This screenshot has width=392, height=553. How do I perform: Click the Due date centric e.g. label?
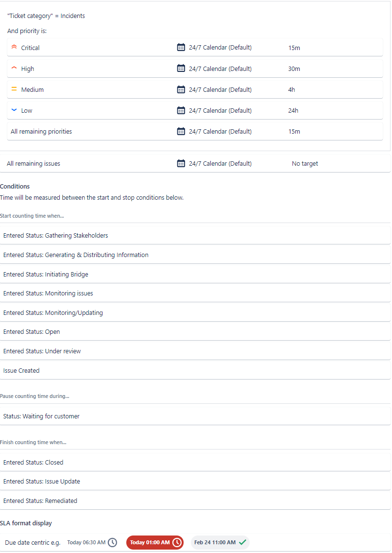coord(33,543)
